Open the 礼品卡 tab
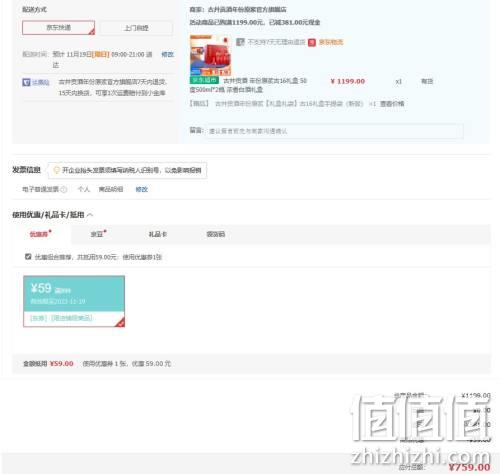Viewport: 500px width, 474px height. (x=158, y=234)
